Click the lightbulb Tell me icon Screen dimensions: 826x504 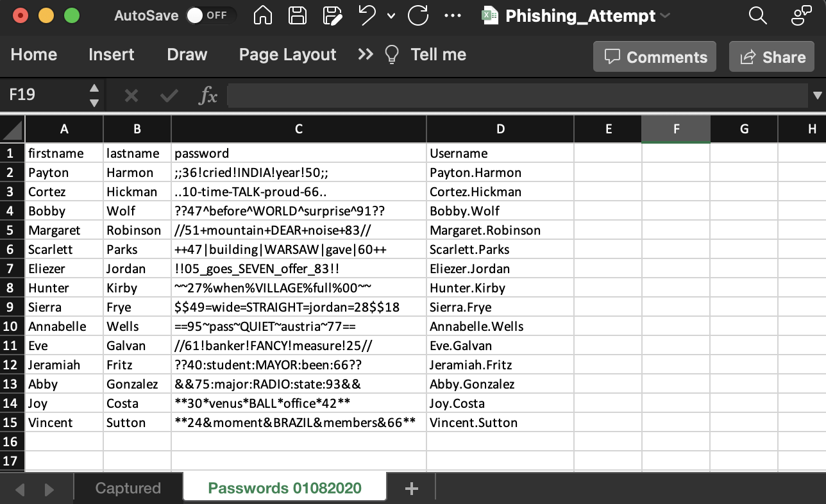pos(391,55)
